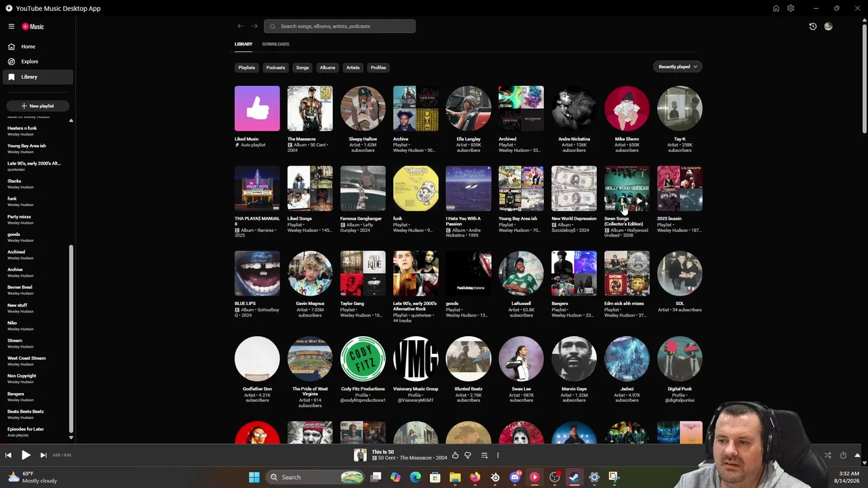Open the BLUE LIPS album title
868x488 pixels.
245,304
